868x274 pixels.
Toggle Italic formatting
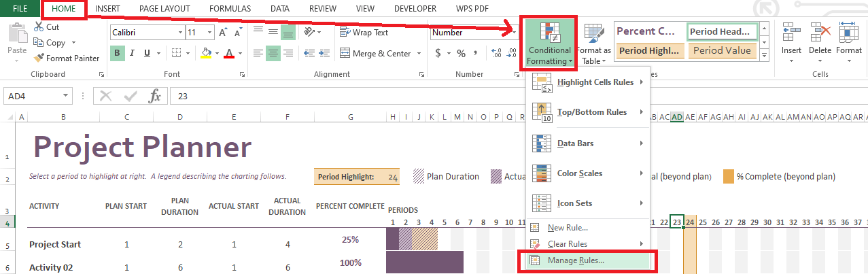[x=131, y=53]
